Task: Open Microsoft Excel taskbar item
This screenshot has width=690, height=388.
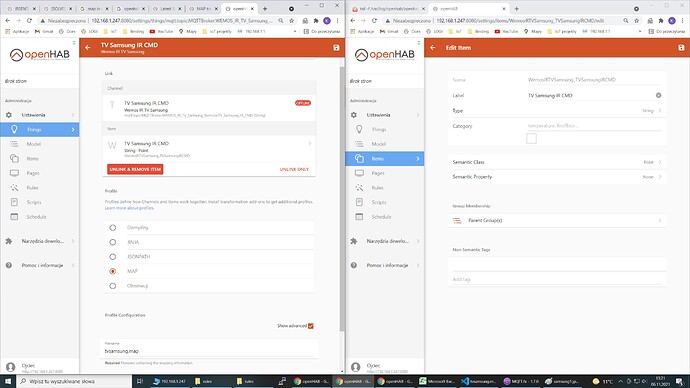Action: pos(437,381)
